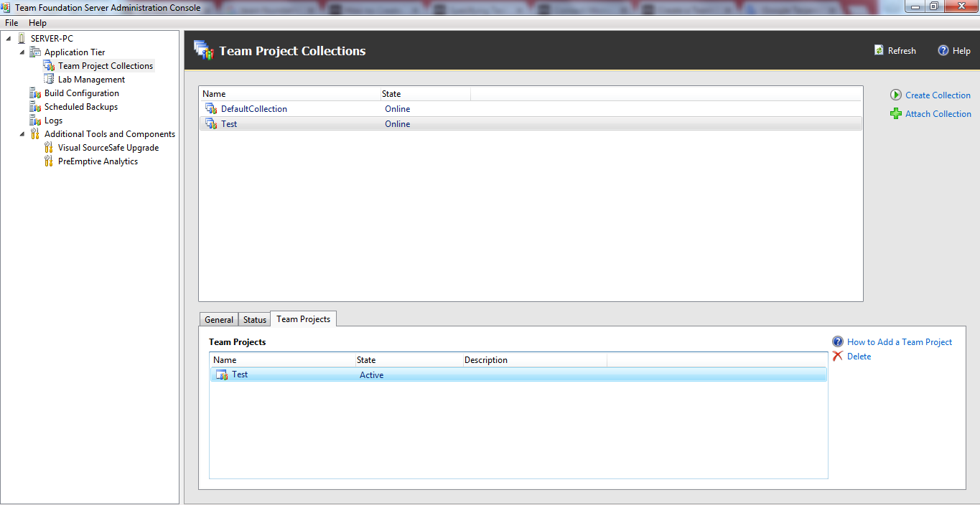
Task: Click the How to Add help icon
Action: [x=838, y=341]
